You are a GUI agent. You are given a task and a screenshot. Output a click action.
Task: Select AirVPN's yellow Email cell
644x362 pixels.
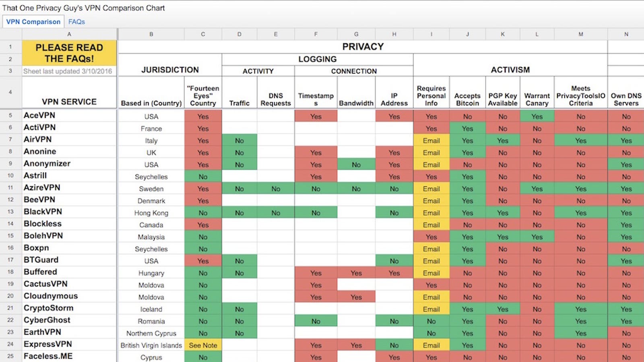[x=431, y=141]
